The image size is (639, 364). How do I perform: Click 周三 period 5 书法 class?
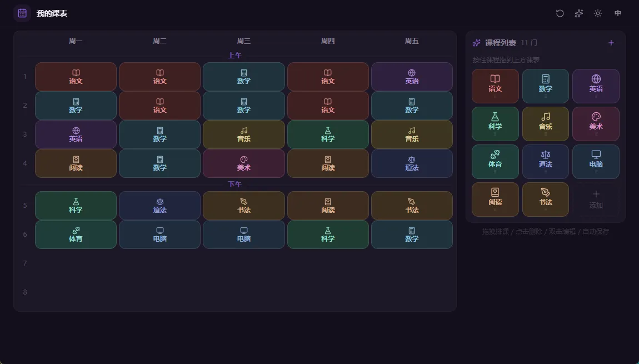(x=244, y=206)
